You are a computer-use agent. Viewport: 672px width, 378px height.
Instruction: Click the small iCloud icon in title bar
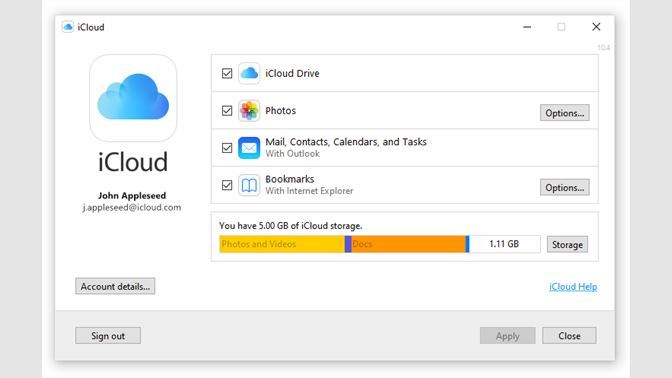coord(68,27)
